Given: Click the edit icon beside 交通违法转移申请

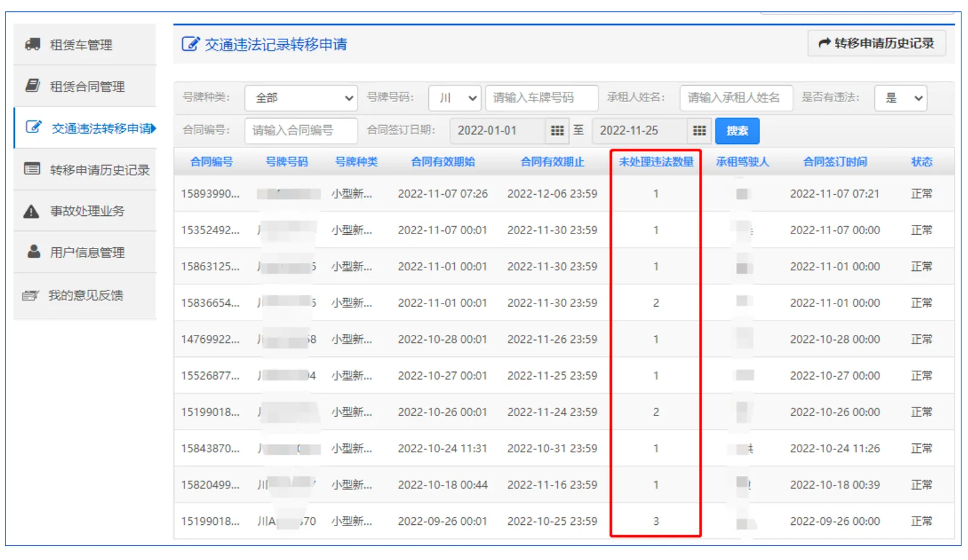Looking at the screenshot, I should pyautogui.click(x=33, y=127).
